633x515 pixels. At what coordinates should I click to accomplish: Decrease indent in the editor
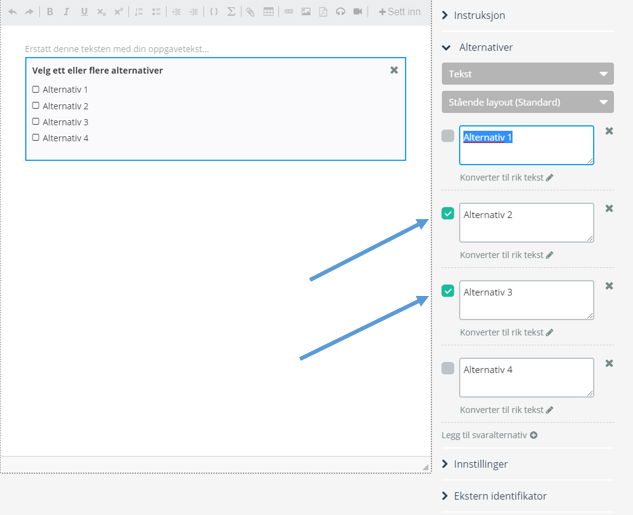click(x=176, y=12)
